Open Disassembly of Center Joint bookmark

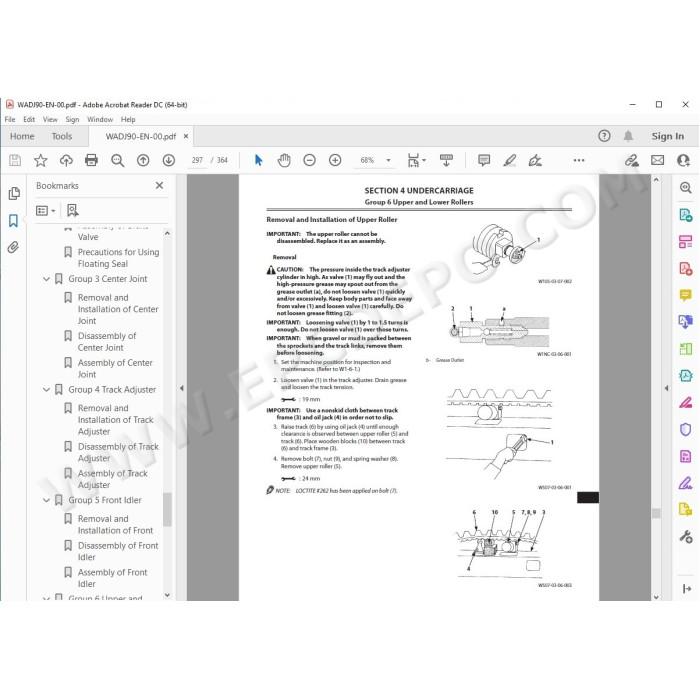107,342
